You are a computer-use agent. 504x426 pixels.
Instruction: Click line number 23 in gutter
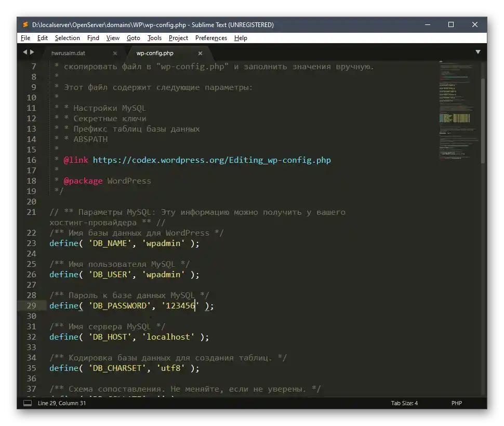coord(31,243)
